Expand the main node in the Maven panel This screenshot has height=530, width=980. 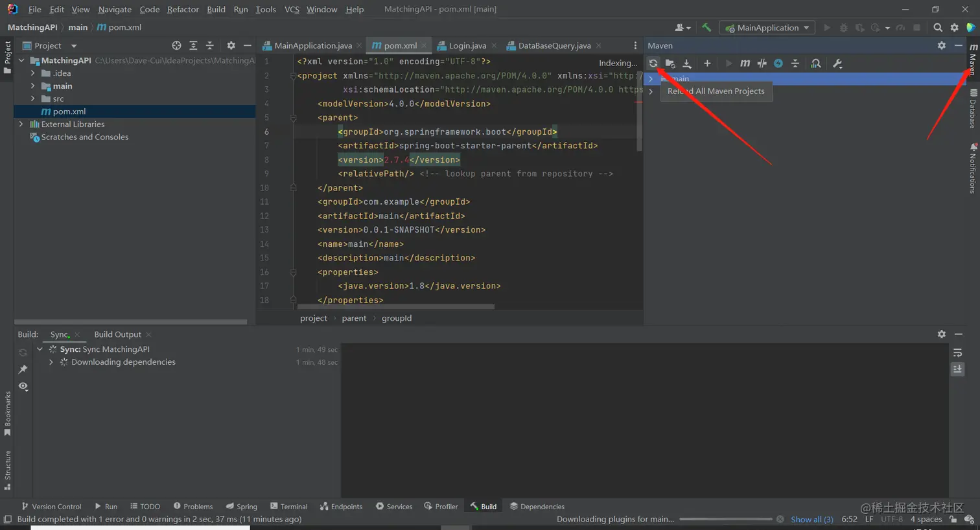(651, 78)
